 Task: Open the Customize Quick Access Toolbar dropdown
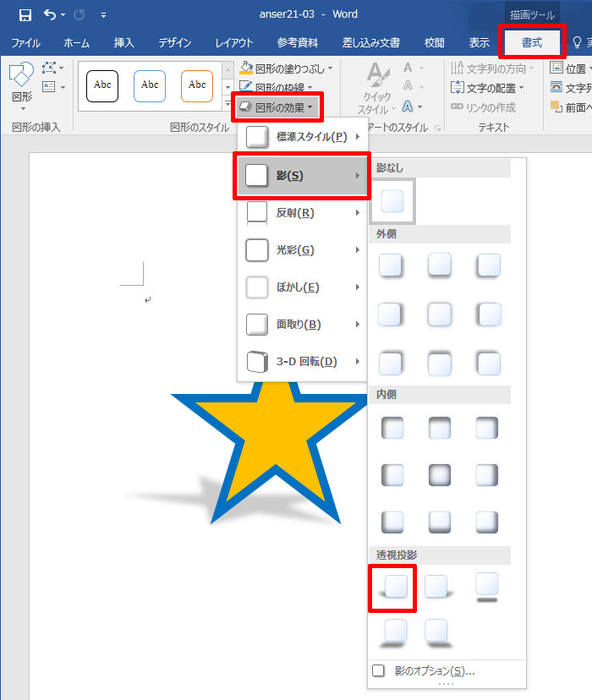pyautogui.click(x=103, y=15)
